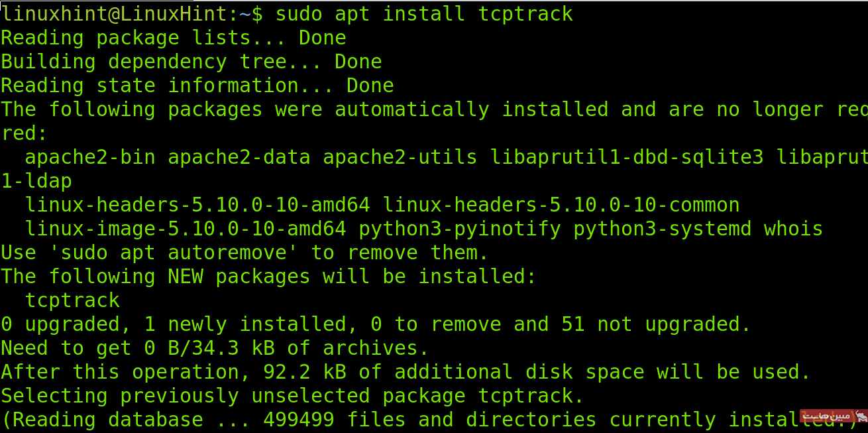This screenshot has width=868, height=433.
Task: Click the indented tcptrack line under NEW packages
Action: click(x=72, y=300)
